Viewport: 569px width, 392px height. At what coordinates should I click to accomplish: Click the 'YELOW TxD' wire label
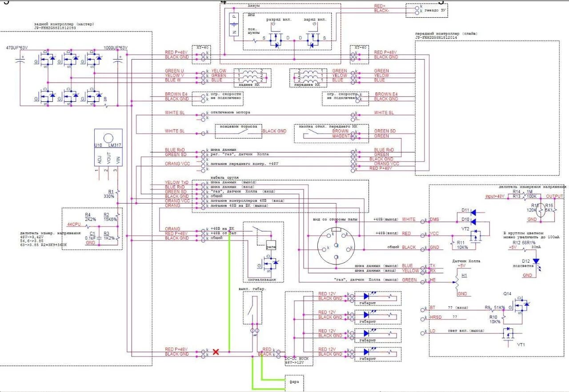pyautogui.click(x=176, y=183)
